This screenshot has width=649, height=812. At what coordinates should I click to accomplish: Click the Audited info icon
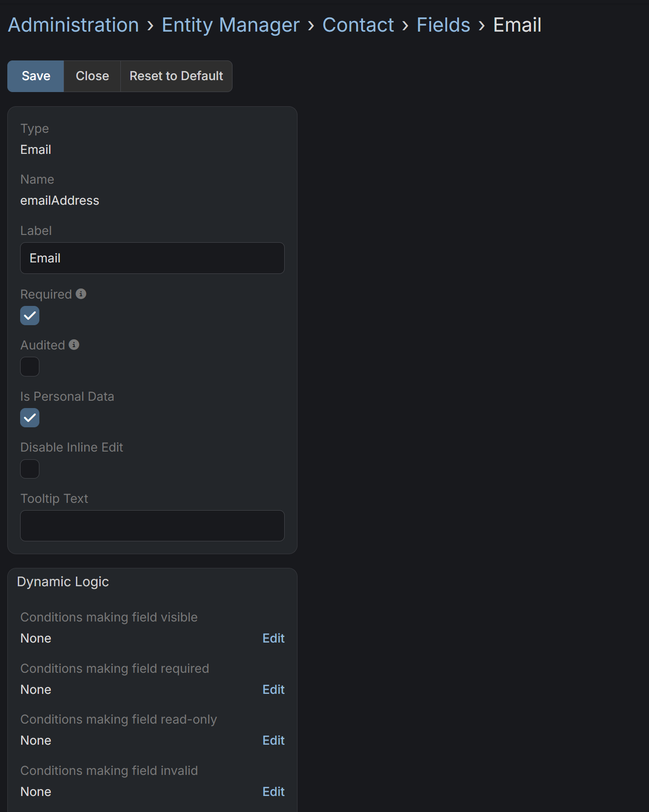click(74, 345)
